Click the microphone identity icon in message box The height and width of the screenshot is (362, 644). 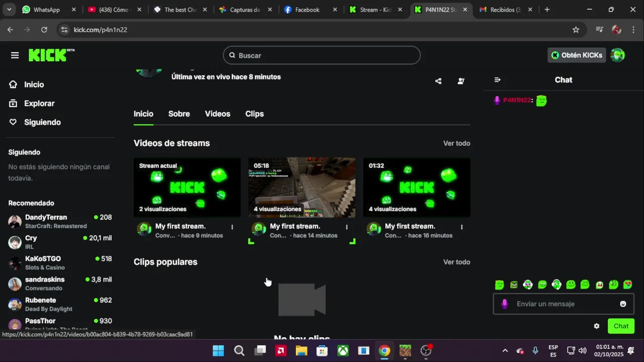[x=505, y=304]
